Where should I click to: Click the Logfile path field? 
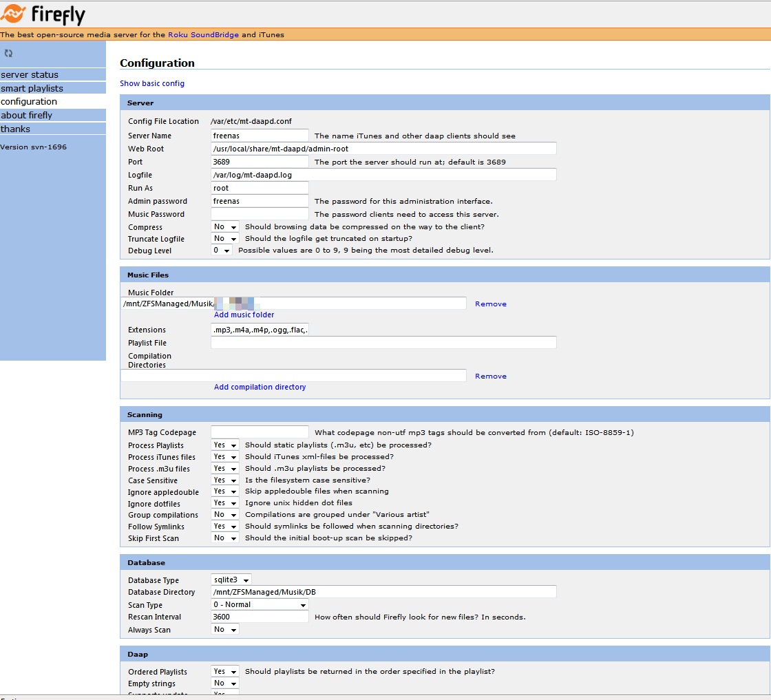point(383,175)
